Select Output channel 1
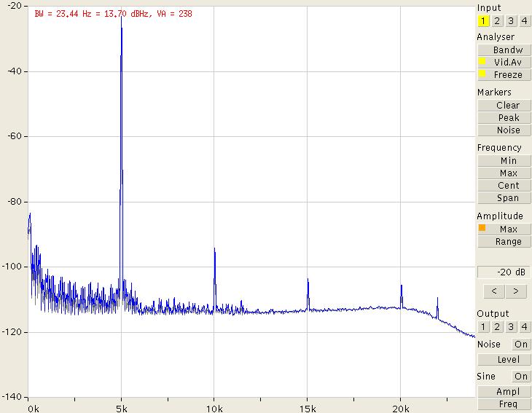532x413 pixels. pos(483,327)
